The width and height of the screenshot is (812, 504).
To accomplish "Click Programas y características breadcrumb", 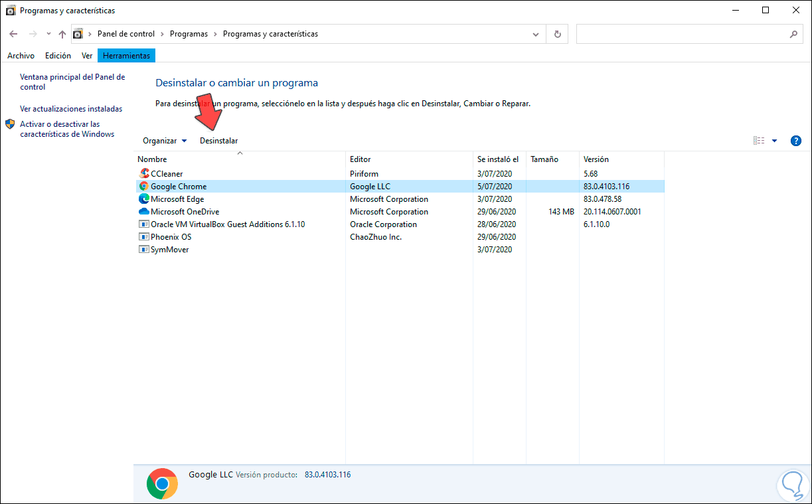I will coord(270,34).
